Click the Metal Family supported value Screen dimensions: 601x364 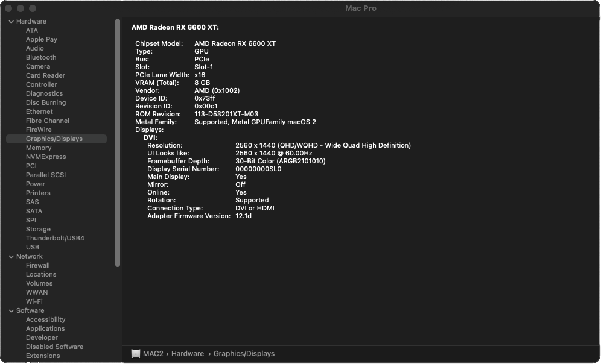click(x=255, y=122)
